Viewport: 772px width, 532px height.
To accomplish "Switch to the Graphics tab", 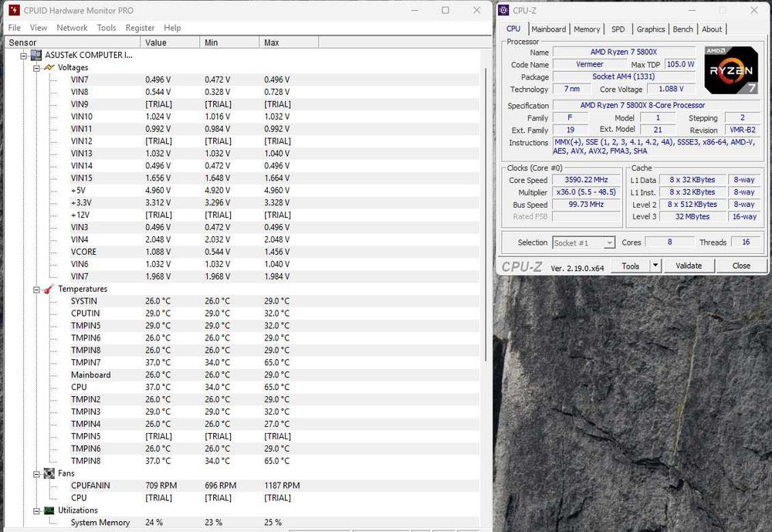I will 650,29.
